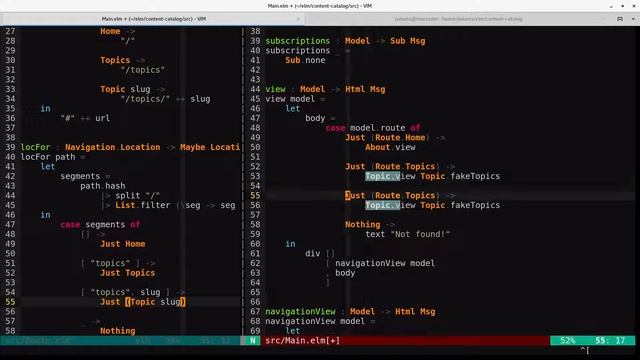
Task: Click "view : Model -> Html Msg" signature
Action: [x=325, y=89]
